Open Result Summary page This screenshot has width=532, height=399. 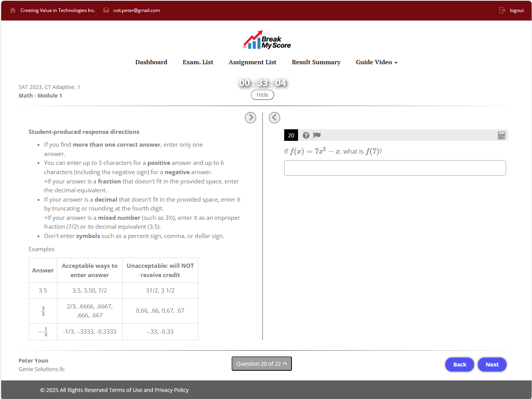316,62
